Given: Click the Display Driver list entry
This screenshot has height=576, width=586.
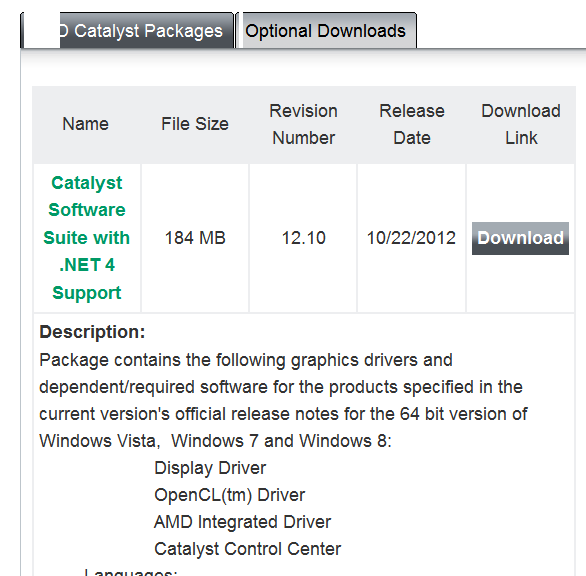Looking at the screenshot, I should [x=210, y=468].
